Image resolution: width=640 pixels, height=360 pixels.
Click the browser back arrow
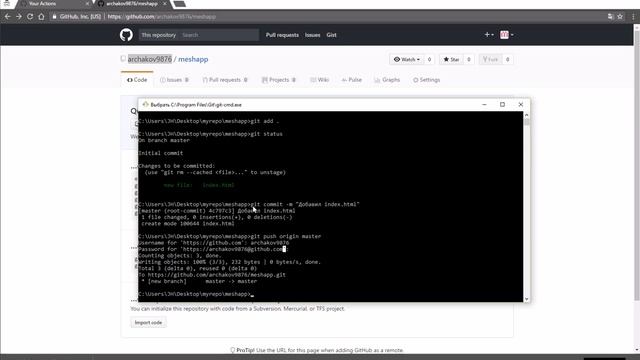tap(7, 17)
